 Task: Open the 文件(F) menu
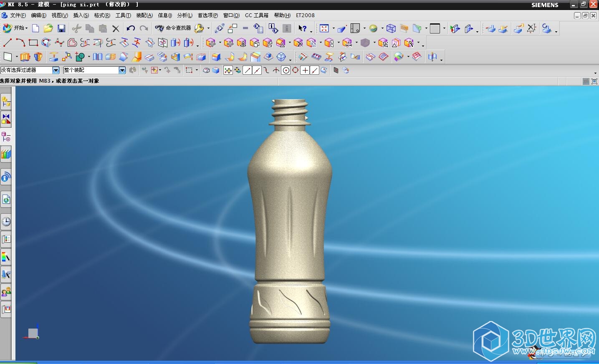click(18, 15)
